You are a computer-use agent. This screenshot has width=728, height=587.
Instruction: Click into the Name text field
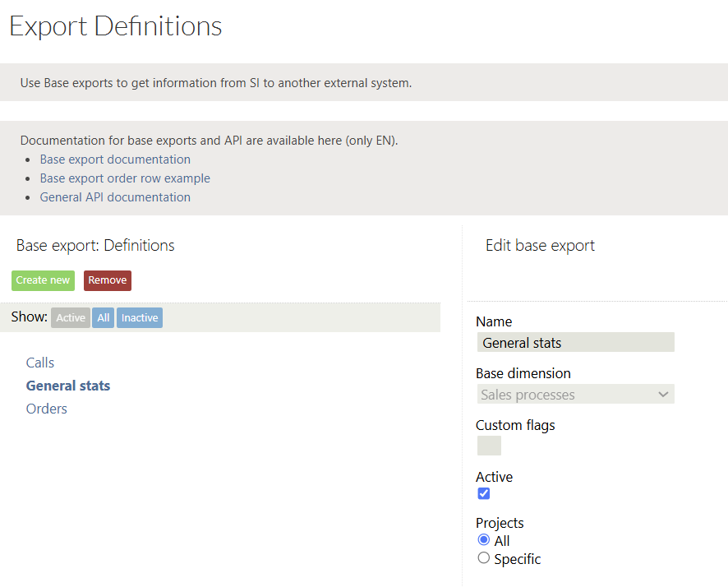click(575, 343)
